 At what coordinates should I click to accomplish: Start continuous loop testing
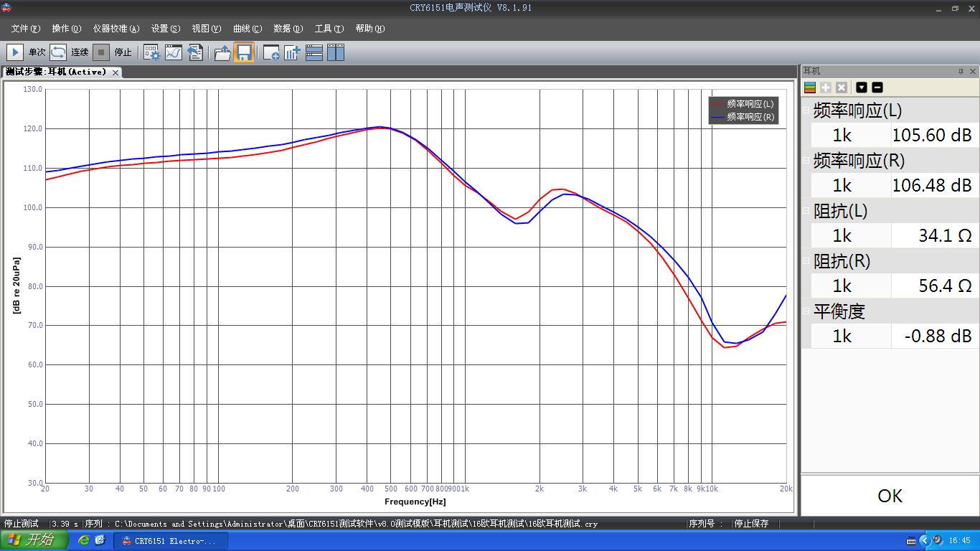(x=58, y=52)
